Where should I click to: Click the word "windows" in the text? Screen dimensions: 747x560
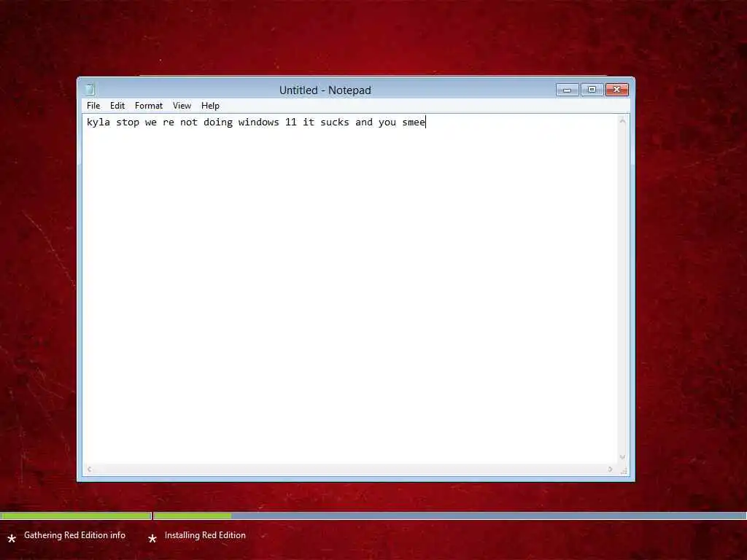pos(259,122)
